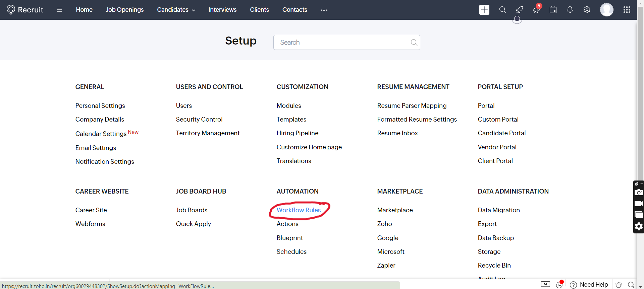Open Calendar Settings
644x289 pixels.
point(101,134)
